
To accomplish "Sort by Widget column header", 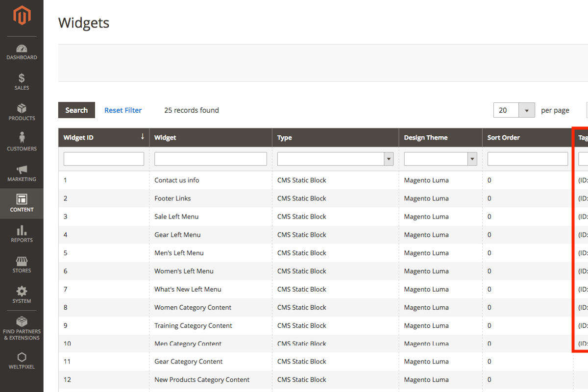I will (211, 138).
